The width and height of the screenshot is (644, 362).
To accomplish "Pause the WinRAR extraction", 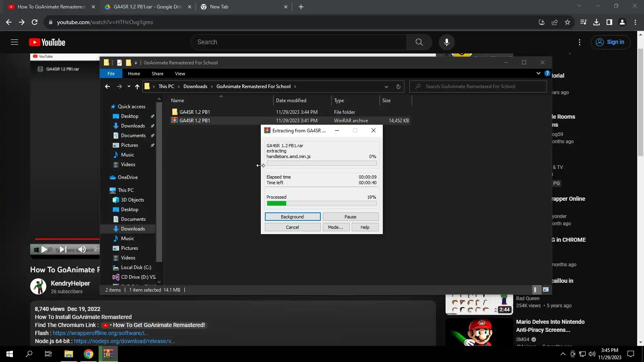I will point(351,217).
